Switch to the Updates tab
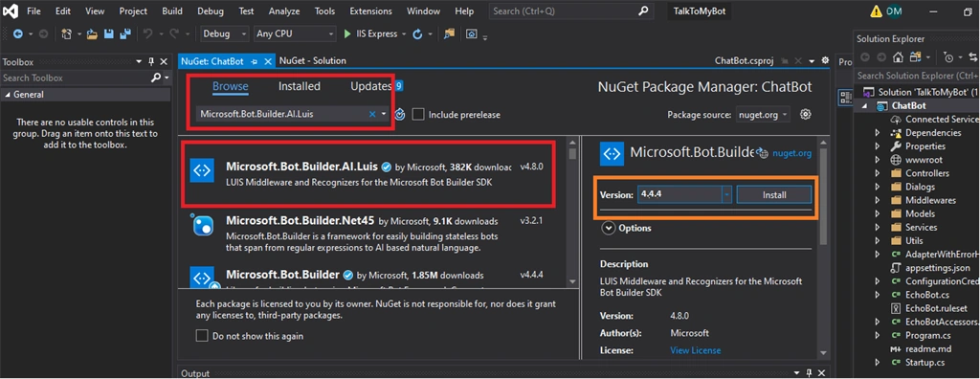Screen dimensions: 980x379 pyautogui.click(x=370, y=86)
